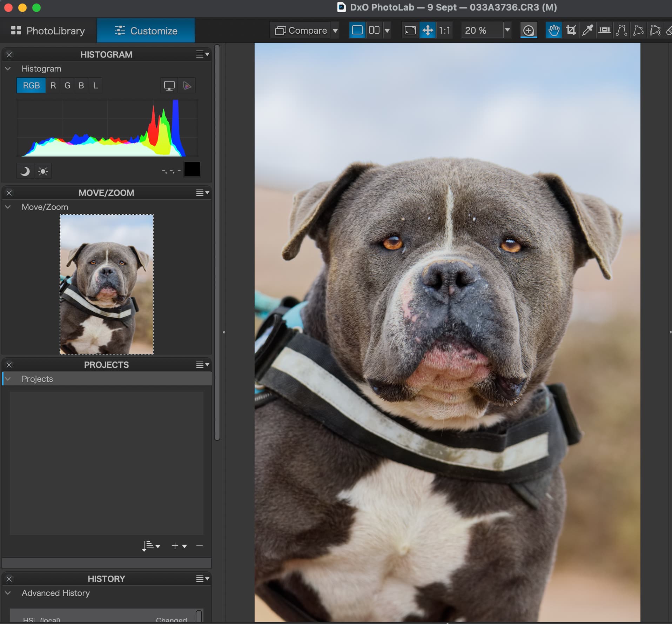The image size is (672, 624).
Task: Click the Compare button
Action: tap(301, 31)
